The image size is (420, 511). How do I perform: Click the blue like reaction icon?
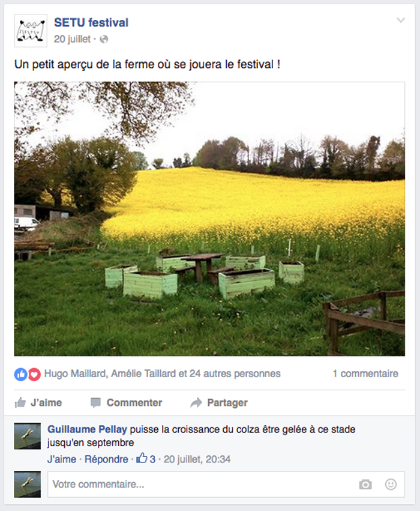(x=20, y=375)
